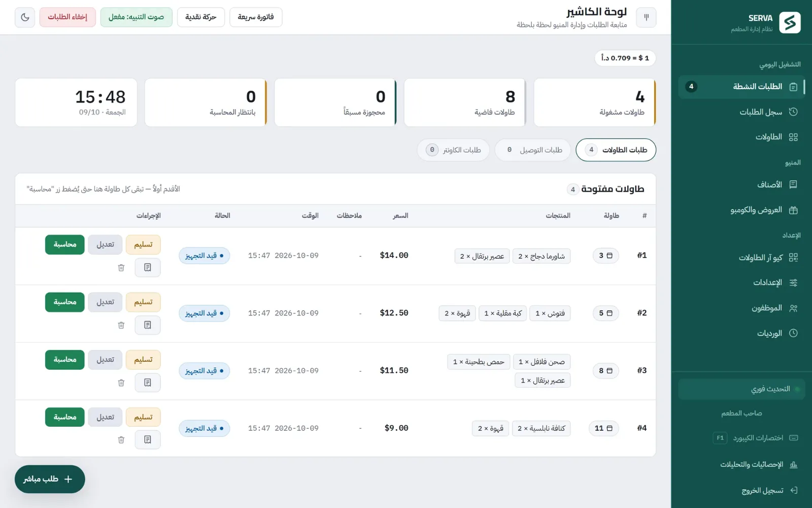The image size is (812, 508).
Task: Collapse sidebar using header toggle icon
Action: click(646, 17)
